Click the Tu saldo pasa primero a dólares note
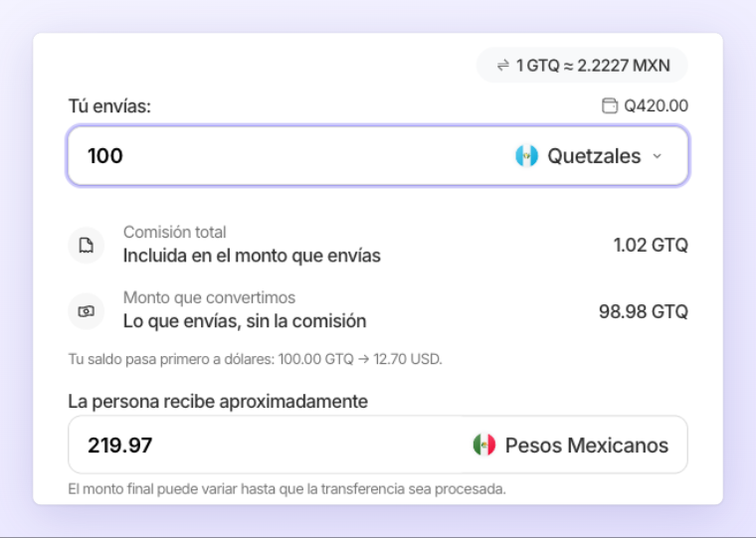The image size is (756, 538). pos(255,359)
